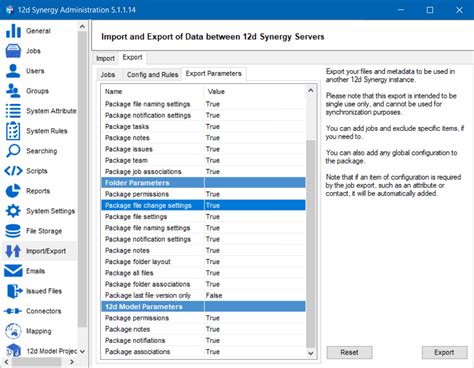Open the Jobs section icon
Image resolution: width=474 pixels, height=368 pixels.
pyautogui.click(x=13, y=51)
